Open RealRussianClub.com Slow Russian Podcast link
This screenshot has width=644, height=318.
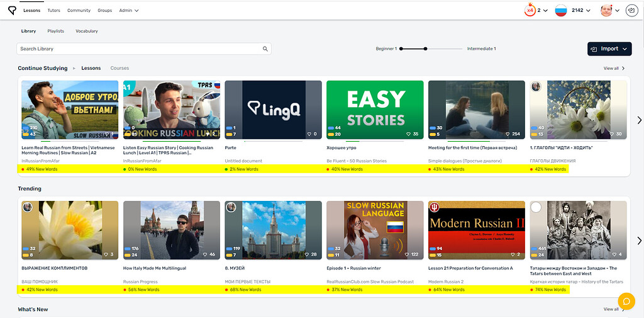tap(370, 281)
